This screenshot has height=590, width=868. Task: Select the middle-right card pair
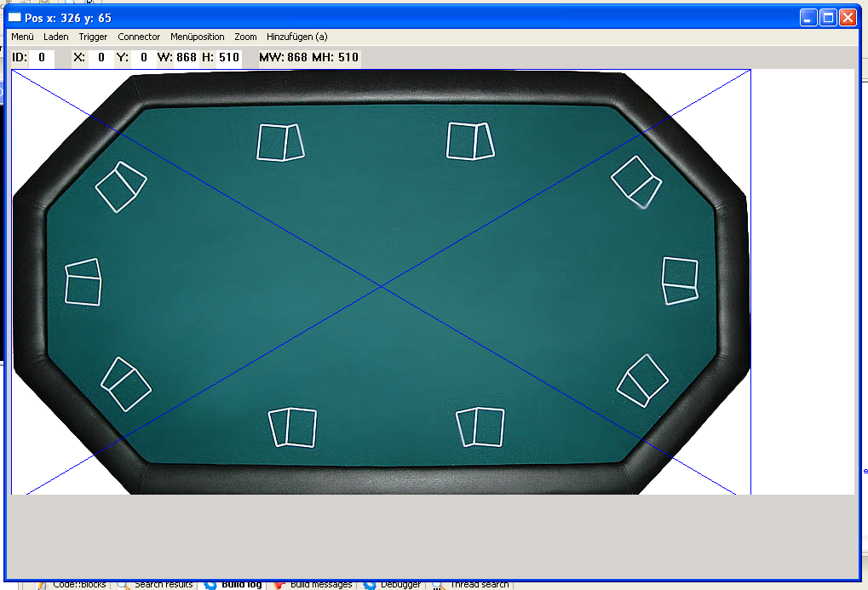tap(680, 280)
